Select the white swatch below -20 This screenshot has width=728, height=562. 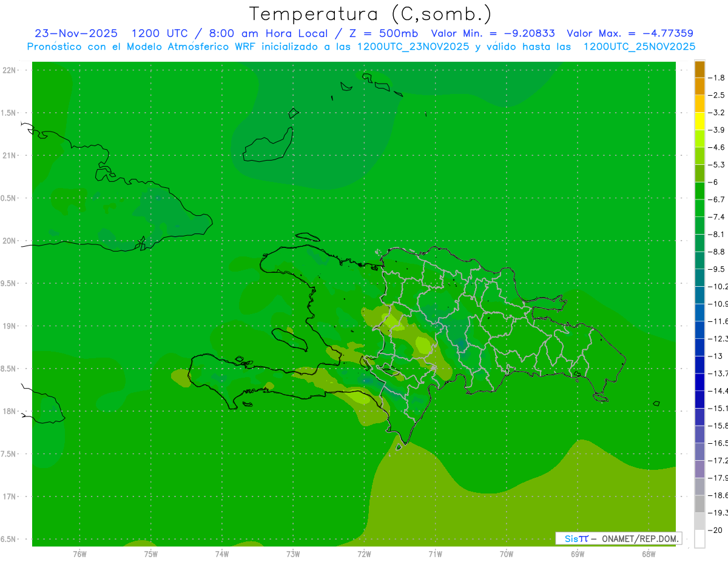[699, 539]
